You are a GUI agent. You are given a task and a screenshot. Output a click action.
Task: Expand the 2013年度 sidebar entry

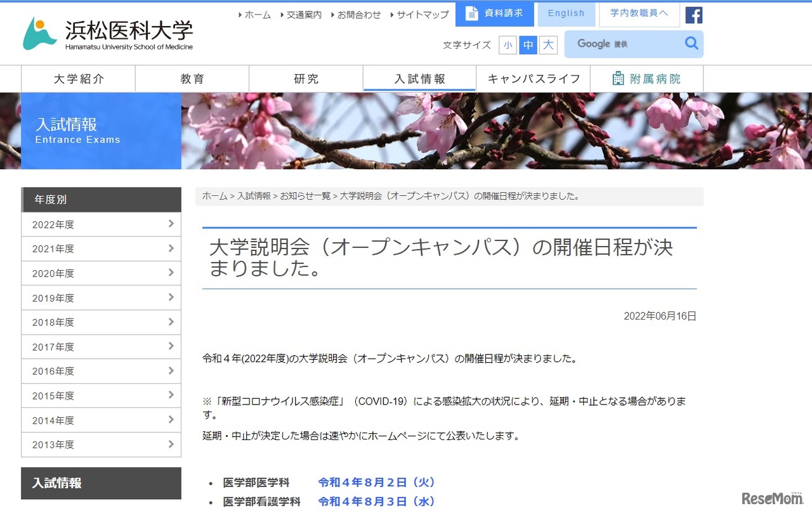[101, 445]
